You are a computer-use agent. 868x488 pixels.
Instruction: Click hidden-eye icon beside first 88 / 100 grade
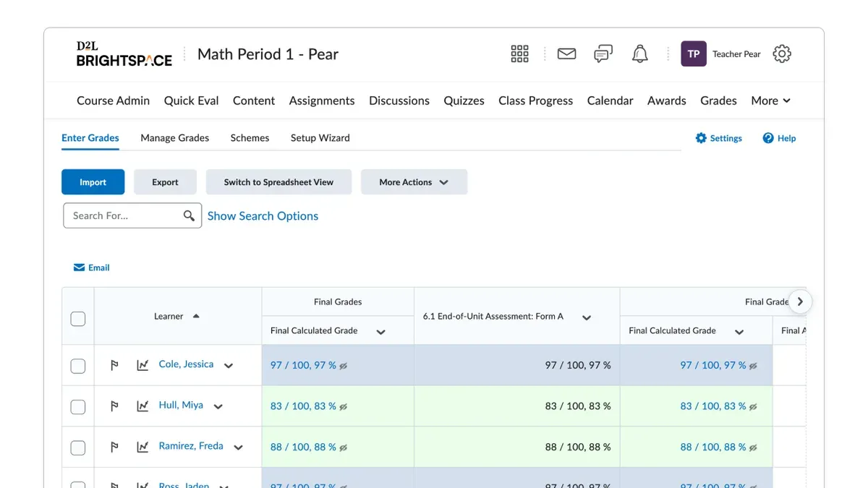(344, 448)
